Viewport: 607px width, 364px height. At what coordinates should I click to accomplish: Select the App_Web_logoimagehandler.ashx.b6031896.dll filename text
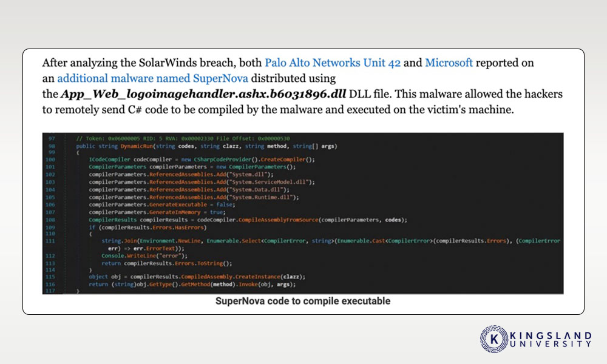click(x=203, y=94)
